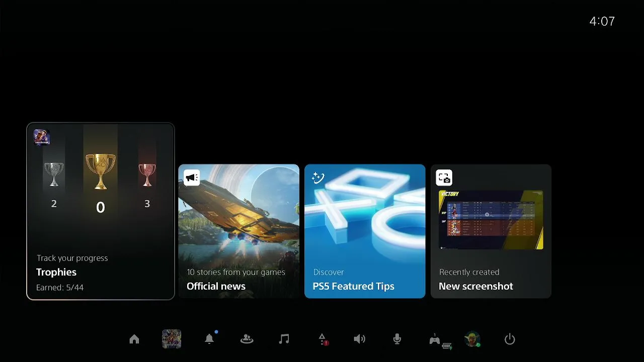Click the 'Discover' label
The height and width of the screenshot is (362, 644).
(329, 272)
